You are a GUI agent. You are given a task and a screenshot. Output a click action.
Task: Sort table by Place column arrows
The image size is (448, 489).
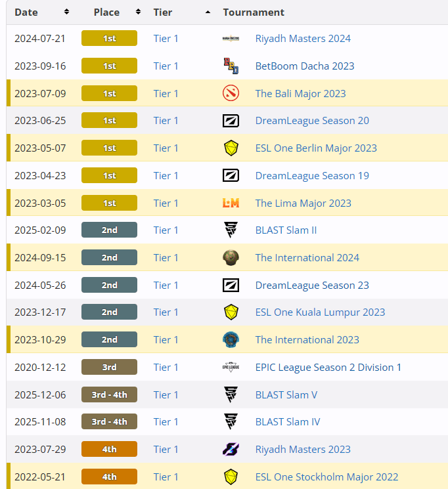(x=139, y=12)
